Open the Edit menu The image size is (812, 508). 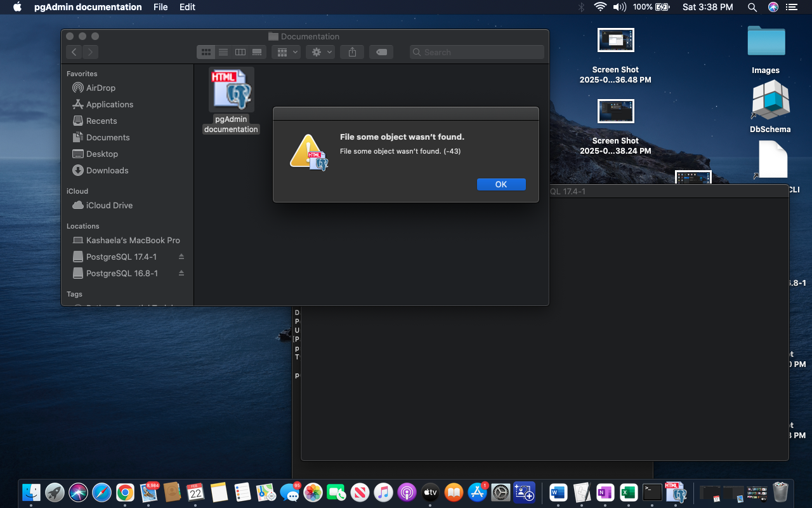click(187, 7)
